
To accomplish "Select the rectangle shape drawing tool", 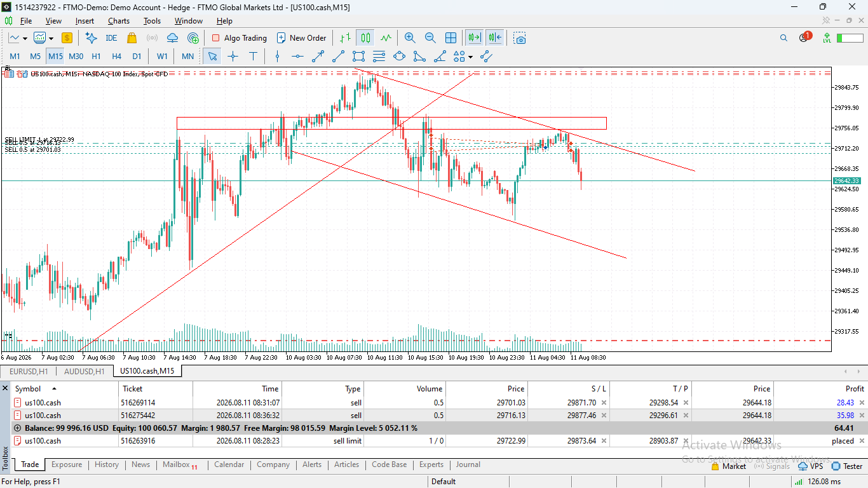I will coord(358,57).
